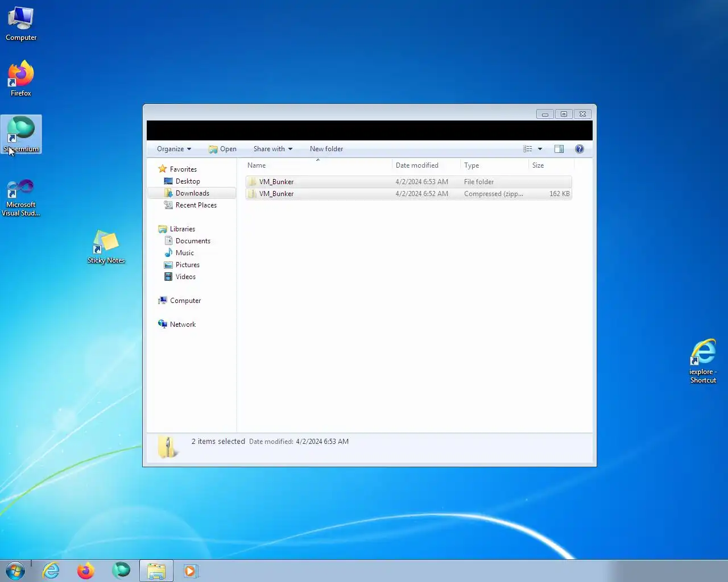Click the 162 KB size cell
Viewport: 728px width, 582px height.
coord(559,194)
